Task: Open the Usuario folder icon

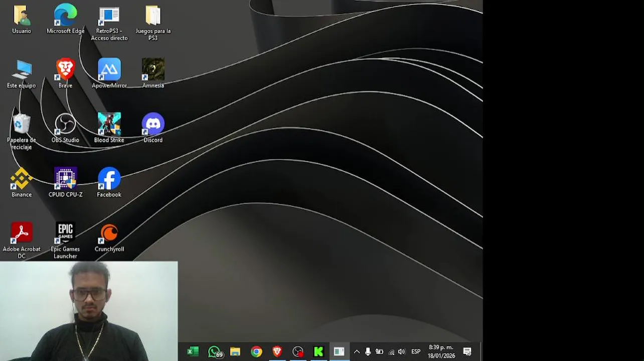Action: (x=22, y=16)
